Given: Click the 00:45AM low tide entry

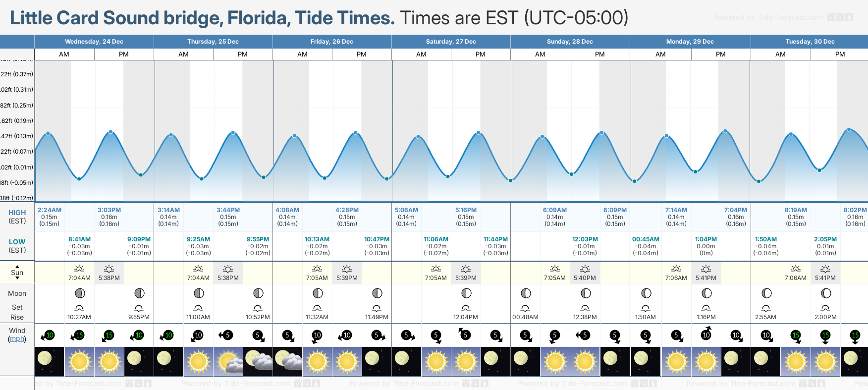Looking at the screenshot, I should pos(646,246).
